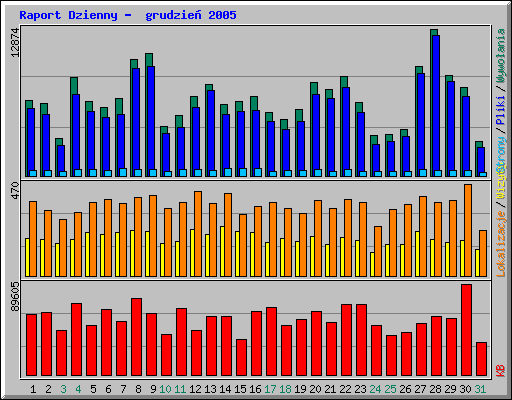Click green day label 31

click(x=480, y=389)
